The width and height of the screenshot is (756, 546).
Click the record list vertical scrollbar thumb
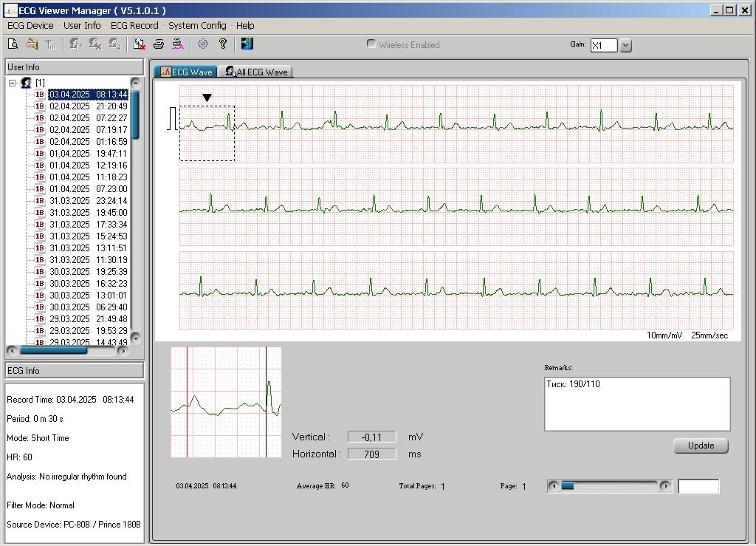[x=136, y=115]
